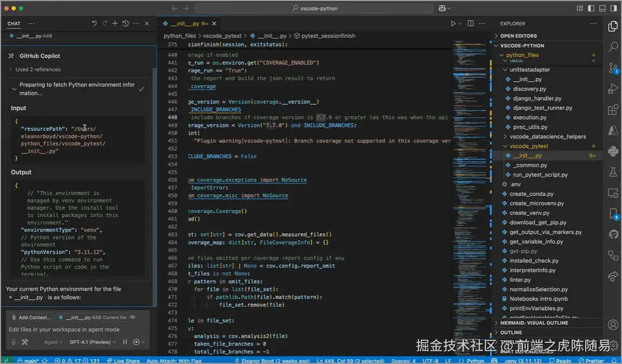Open the GPT-4.1 (Preview) model dropdown
622x364 pixels.
[92, 342]
